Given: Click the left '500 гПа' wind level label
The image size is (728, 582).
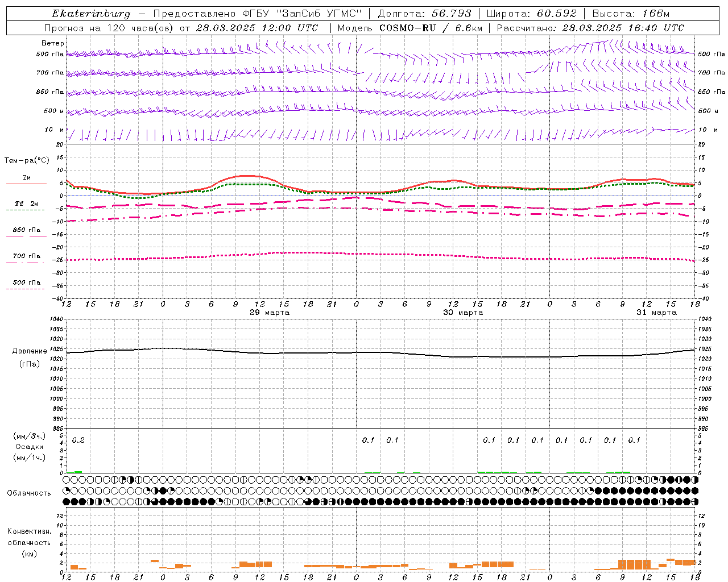Looking at the screenshot, I should click(50, 54).
